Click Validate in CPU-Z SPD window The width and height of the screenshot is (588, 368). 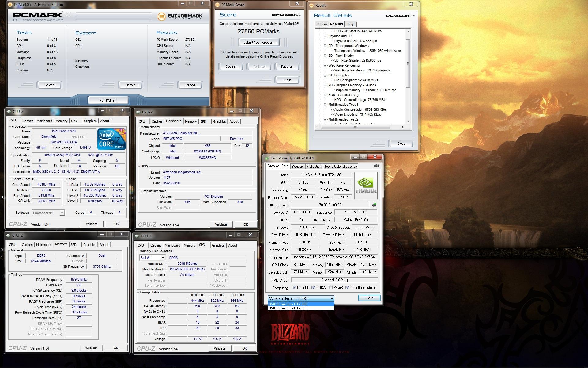(219, 348)
